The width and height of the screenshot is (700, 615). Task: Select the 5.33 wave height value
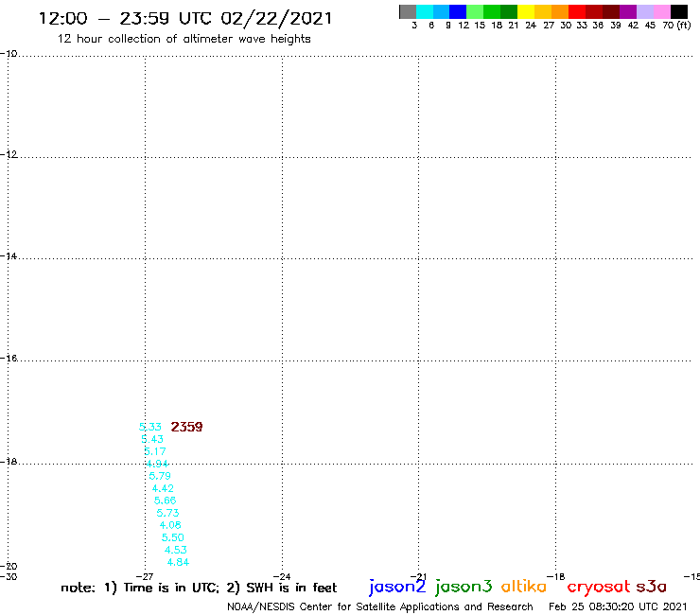tap(150, 427)
